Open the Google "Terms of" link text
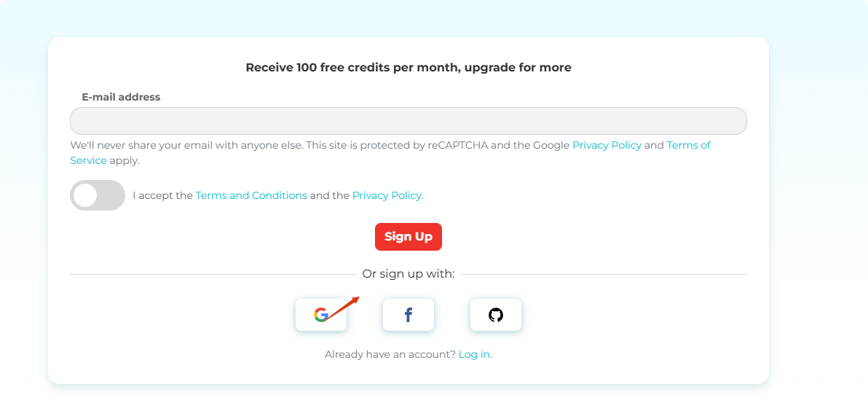 pyautogui.click(x=689, y=145)
